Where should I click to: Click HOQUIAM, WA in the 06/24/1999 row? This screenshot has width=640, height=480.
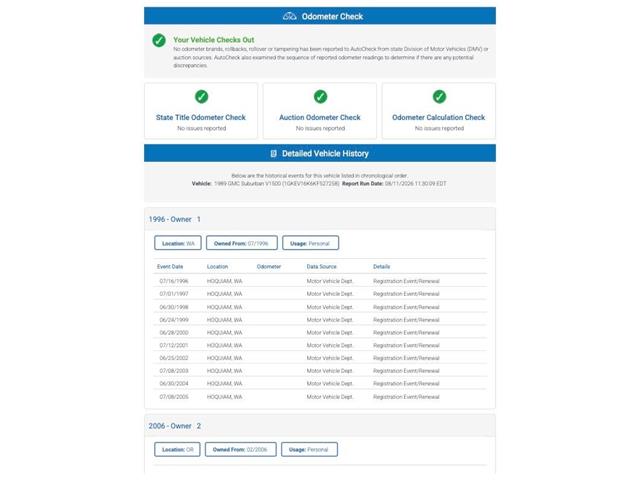click(x=224, y=320)
